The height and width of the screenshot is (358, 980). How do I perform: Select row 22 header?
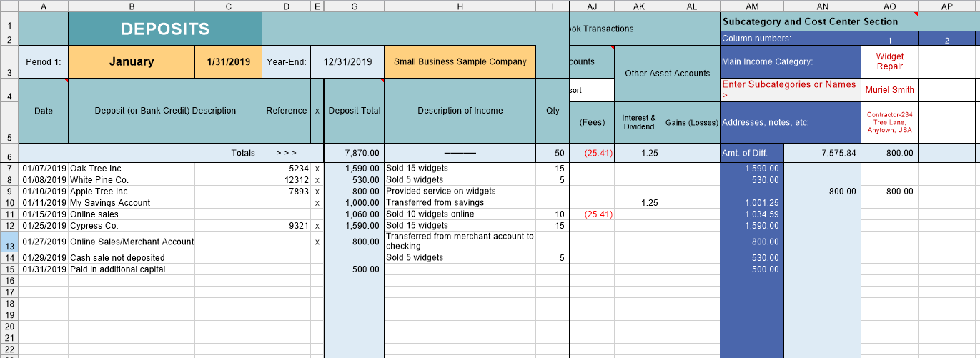9,349
